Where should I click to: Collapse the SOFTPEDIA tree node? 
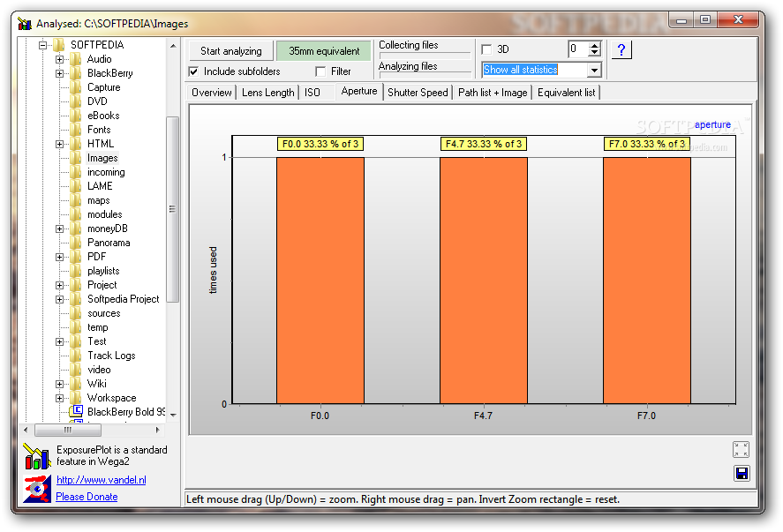pos(42,45)
